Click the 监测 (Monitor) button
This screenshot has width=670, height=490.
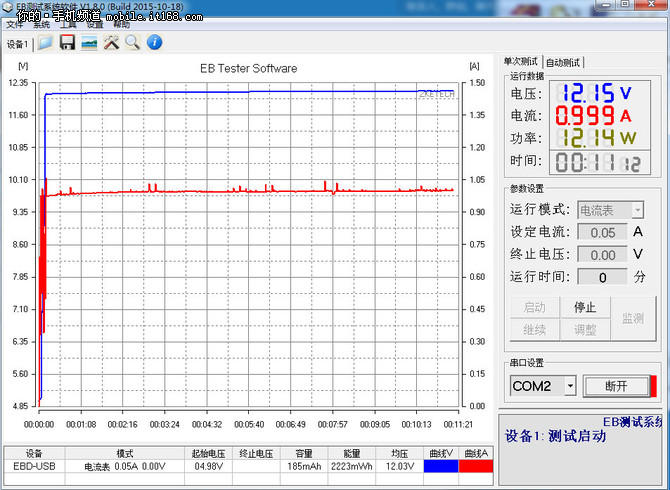[x=633, y=319]
